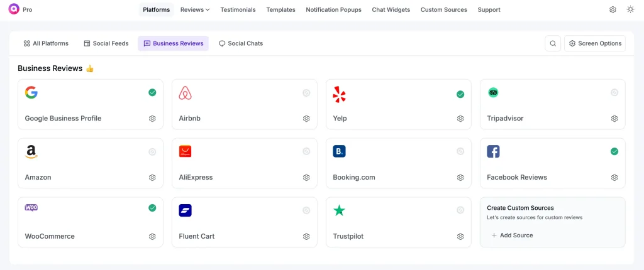Image resolution: width=644 pixels, height=270 pixels.
Task: Open Facebook Reviews settings gear
Action: pos(614,178)
